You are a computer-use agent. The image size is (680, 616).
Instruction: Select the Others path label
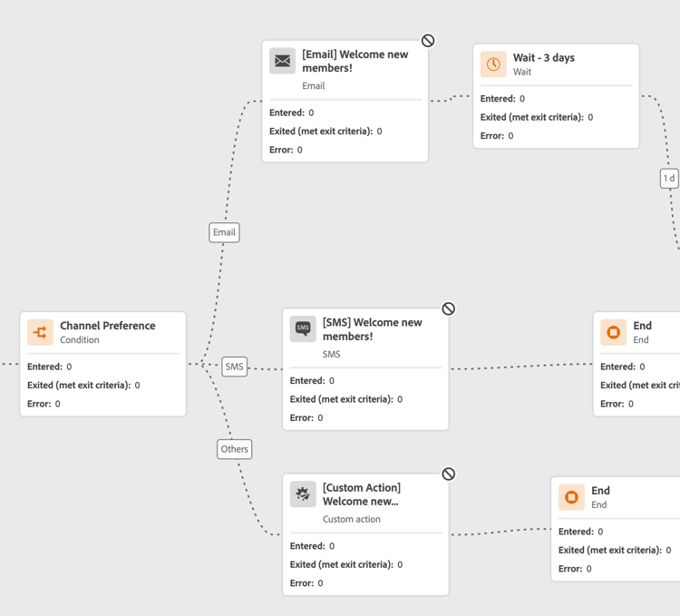pyautogui.click(x=234, y=449)
